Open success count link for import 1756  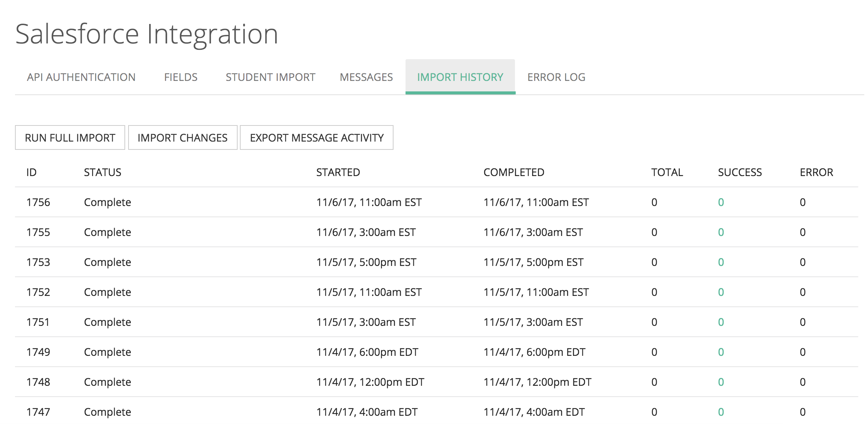point(721,202)
